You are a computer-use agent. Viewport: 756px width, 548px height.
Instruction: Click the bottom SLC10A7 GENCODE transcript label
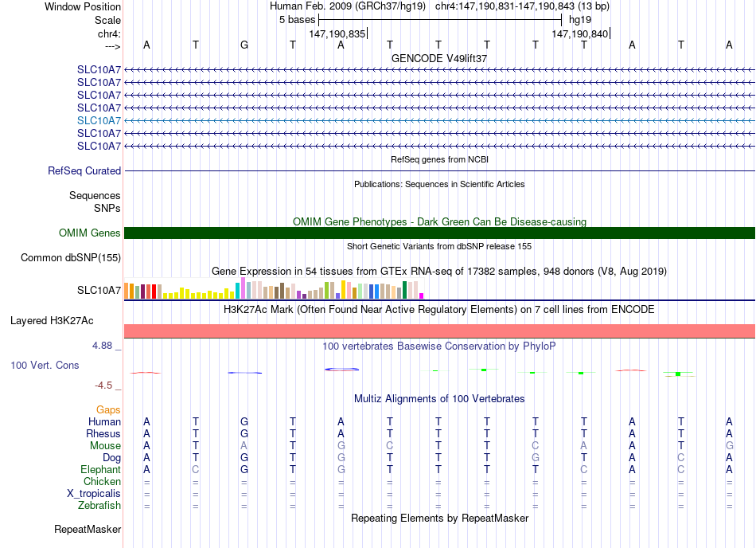click(x=99, y=147)
